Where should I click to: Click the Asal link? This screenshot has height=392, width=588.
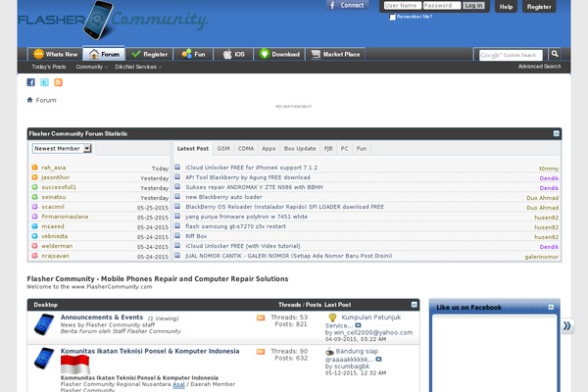(x=178, y=384)
